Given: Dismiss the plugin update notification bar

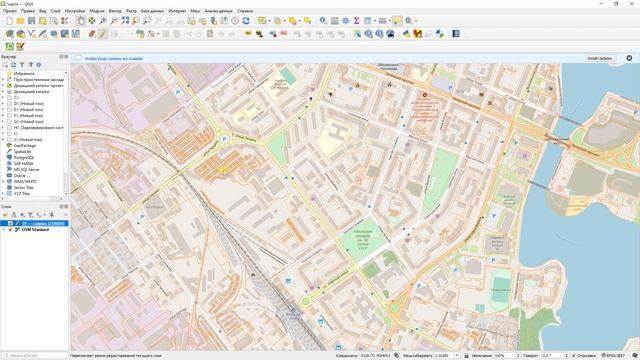Looking at the screenshot, I should pos(629,58).
